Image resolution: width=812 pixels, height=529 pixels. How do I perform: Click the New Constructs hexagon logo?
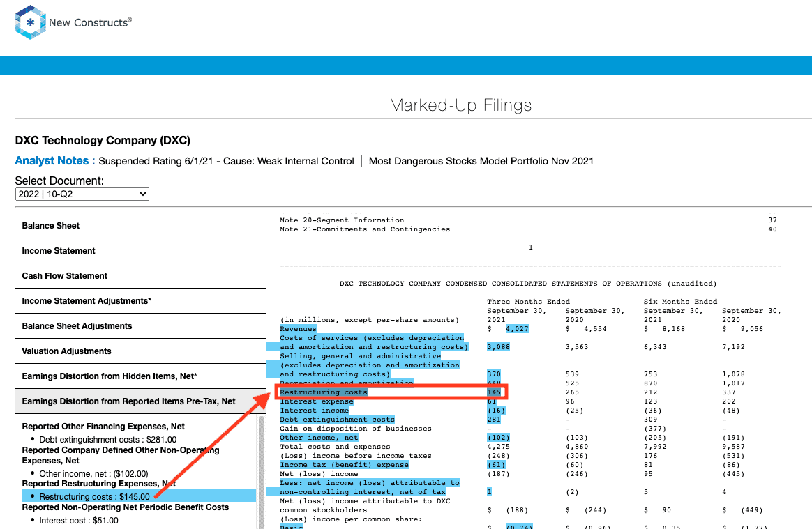click(x=31, y=22)
